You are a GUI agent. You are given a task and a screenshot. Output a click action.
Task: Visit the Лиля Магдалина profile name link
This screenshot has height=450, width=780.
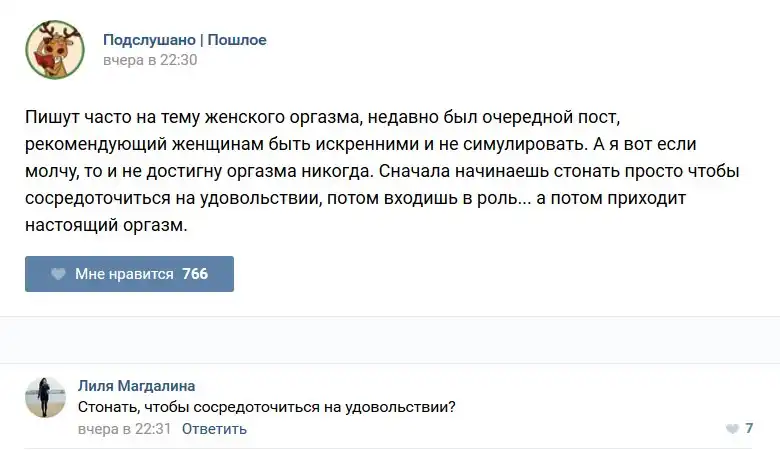point(136,386)
